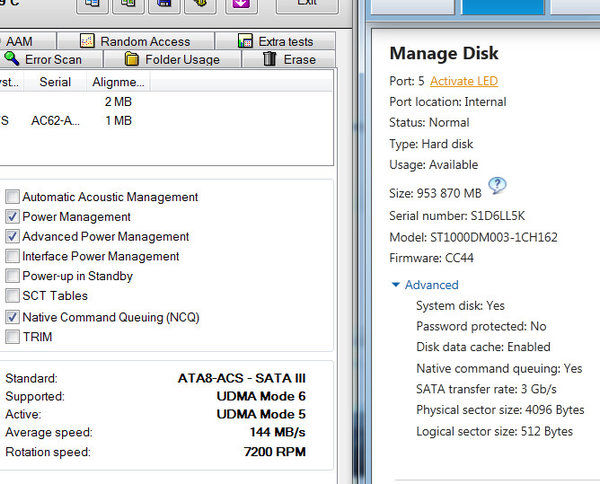
Task: Click the UDMA Mode 5 active value
Action: (x=261, y=414)
